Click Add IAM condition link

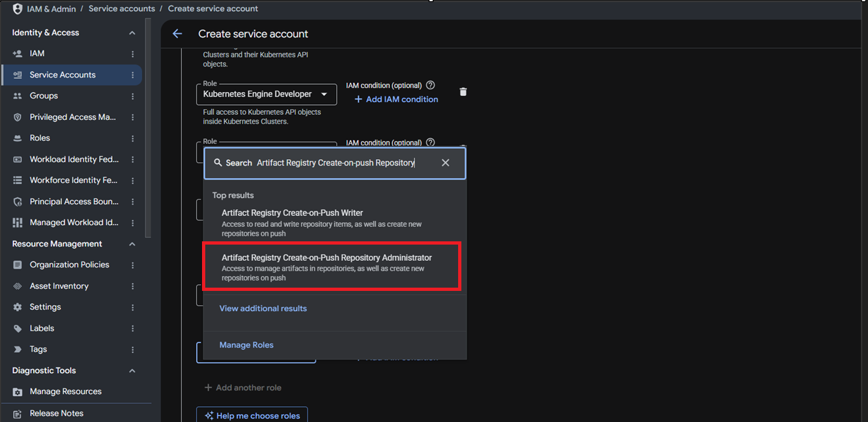(x=396, y=99)
